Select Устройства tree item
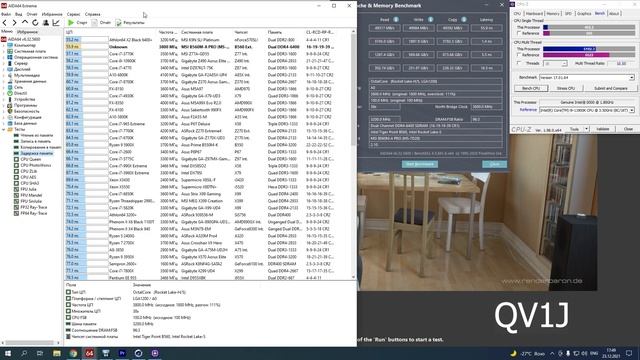This screenshot has height=360, width=640. point(24,99)
